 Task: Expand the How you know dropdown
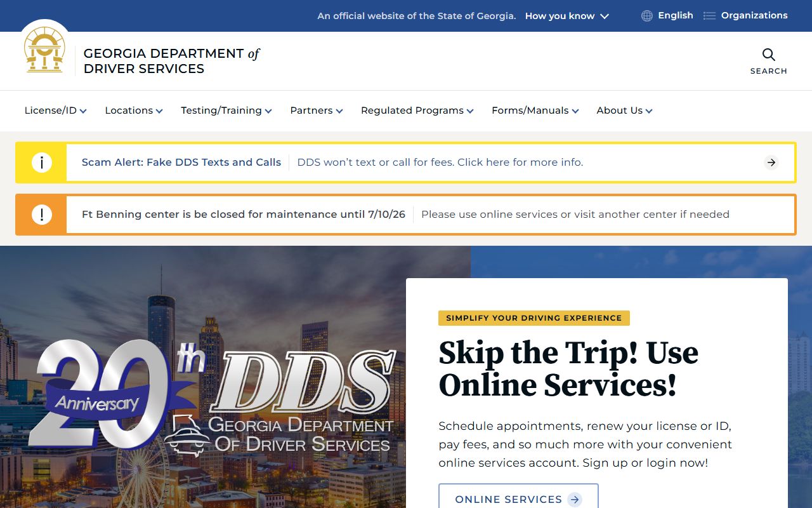566,16
